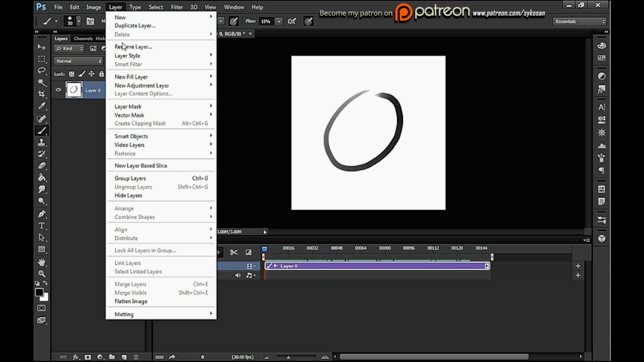Screen dimensions: 644x362
Task: Switch to the Channels tab
Action: point(83,39)
